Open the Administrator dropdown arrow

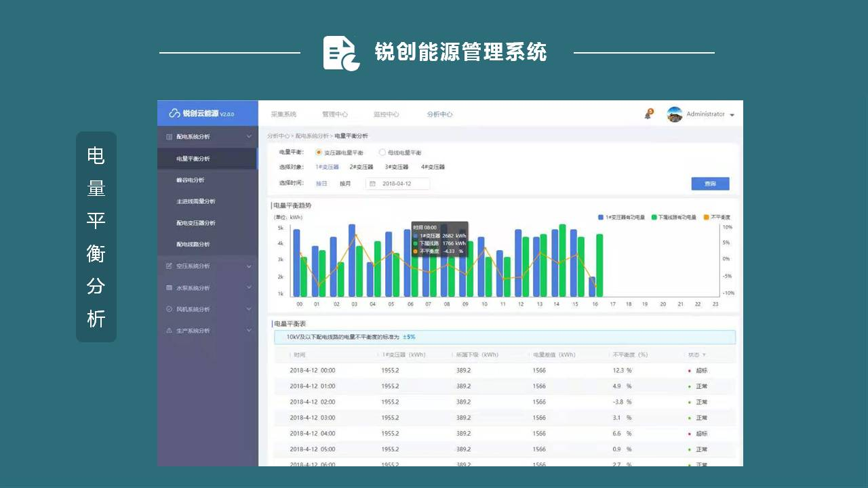732,115
